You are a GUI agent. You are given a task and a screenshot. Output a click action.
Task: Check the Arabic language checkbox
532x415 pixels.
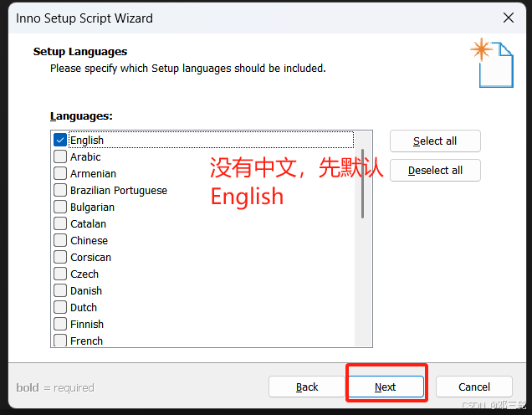click(60, 156)
